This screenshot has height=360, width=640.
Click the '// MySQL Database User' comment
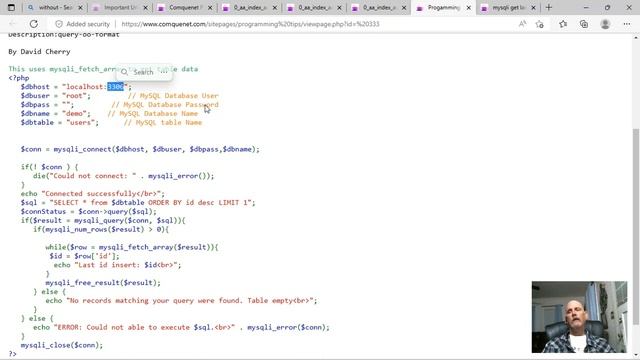pyautogui.click(x=173, y=96)
